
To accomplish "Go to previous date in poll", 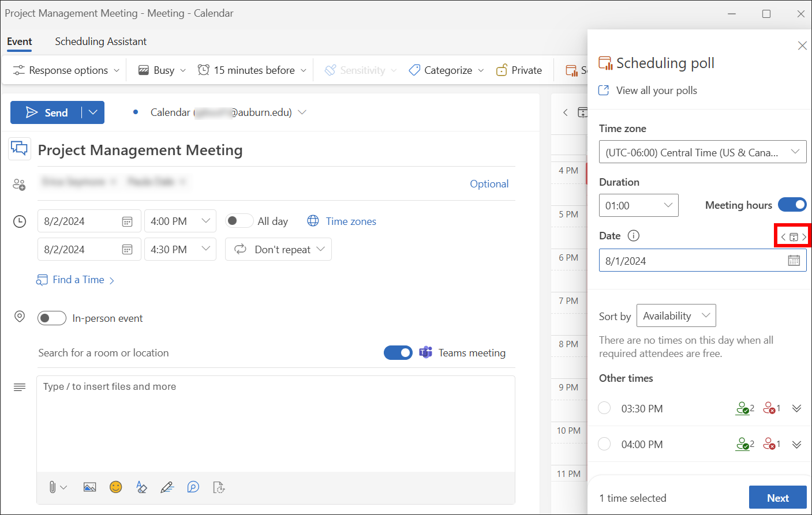I will pyautogui.click(x=783, y=237).
